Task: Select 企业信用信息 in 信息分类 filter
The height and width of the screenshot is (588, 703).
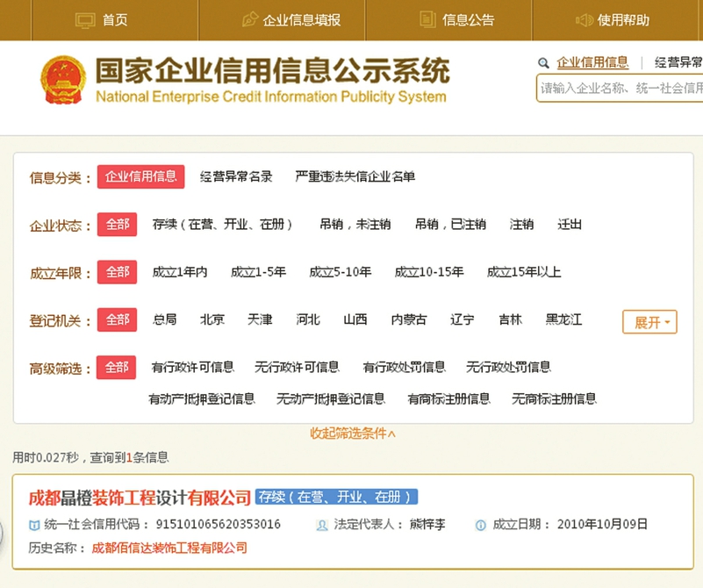Action: tap(140, 176)
